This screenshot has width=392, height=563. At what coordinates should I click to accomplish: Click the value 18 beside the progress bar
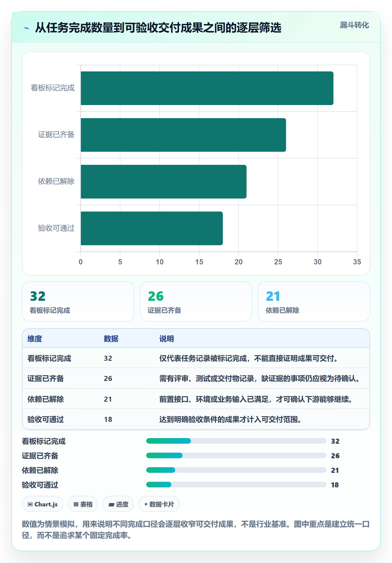click(335, 485)
